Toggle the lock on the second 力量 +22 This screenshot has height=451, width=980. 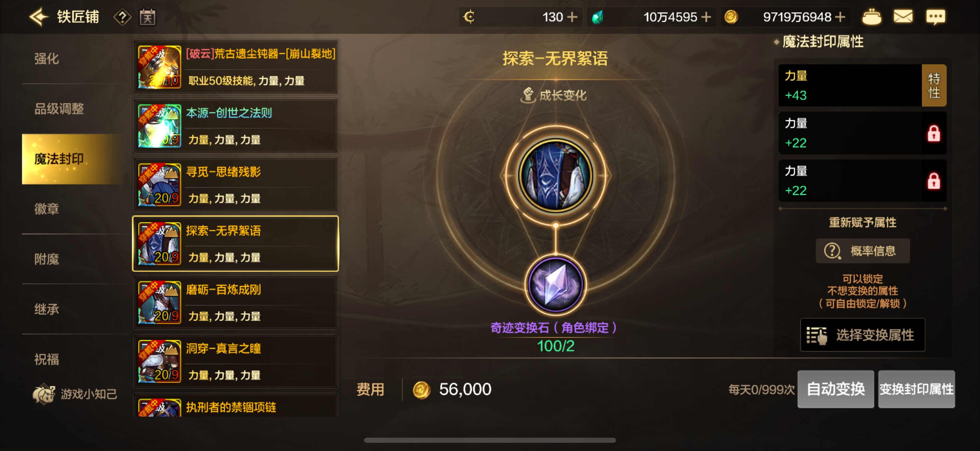[x=934, y=133]
